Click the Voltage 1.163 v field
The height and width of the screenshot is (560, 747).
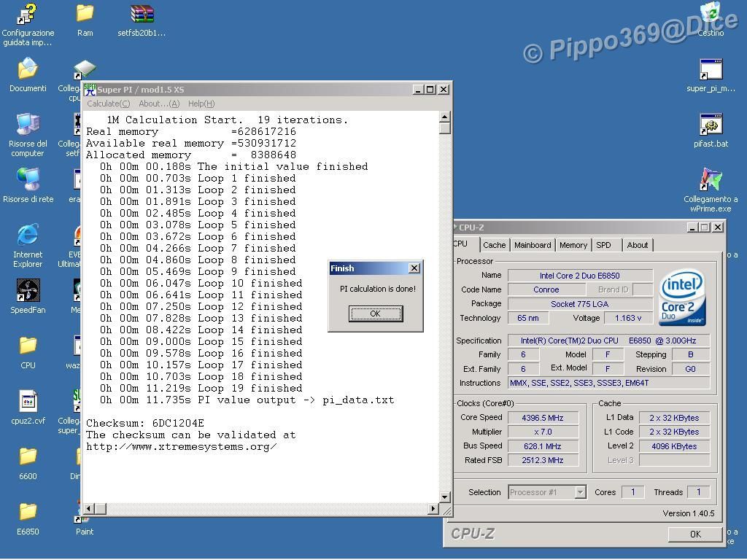pos(627,318)
